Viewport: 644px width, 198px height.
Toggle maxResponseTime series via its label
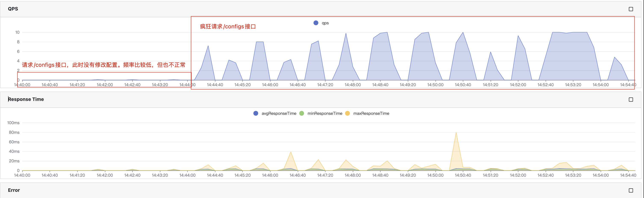pos(371,113)
